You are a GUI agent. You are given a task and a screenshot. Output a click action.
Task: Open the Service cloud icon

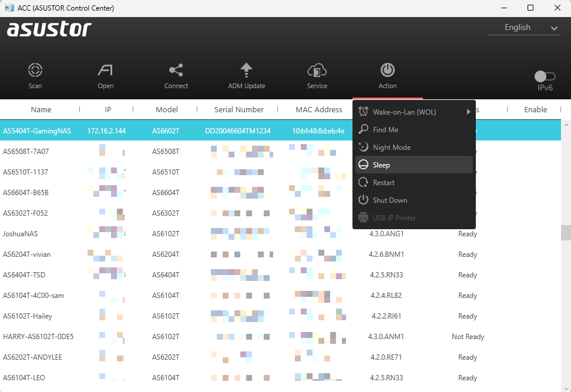(317, 70)
